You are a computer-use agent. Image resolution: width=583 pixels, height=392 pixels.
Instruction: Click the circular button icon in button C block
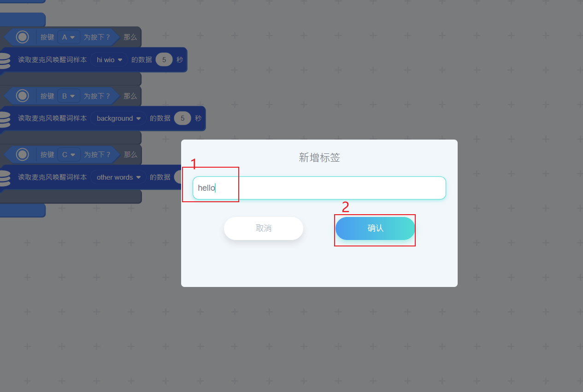coord(22,155)
